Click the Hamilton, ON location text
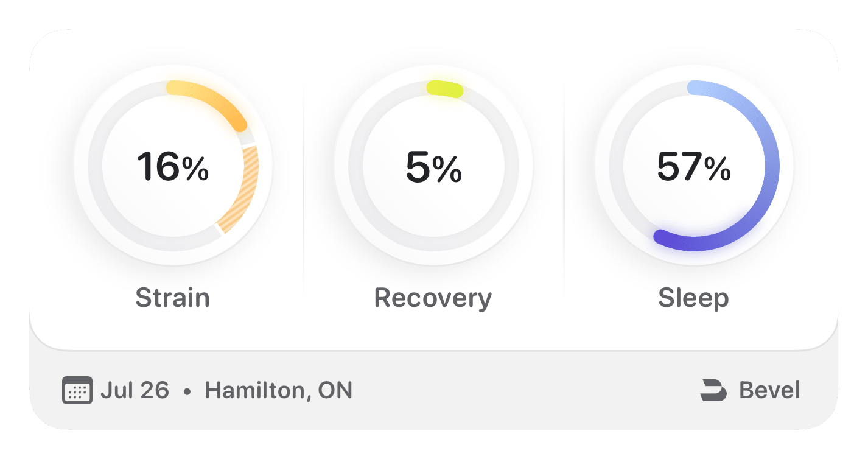Screen dimensions: 868x459 279,390
